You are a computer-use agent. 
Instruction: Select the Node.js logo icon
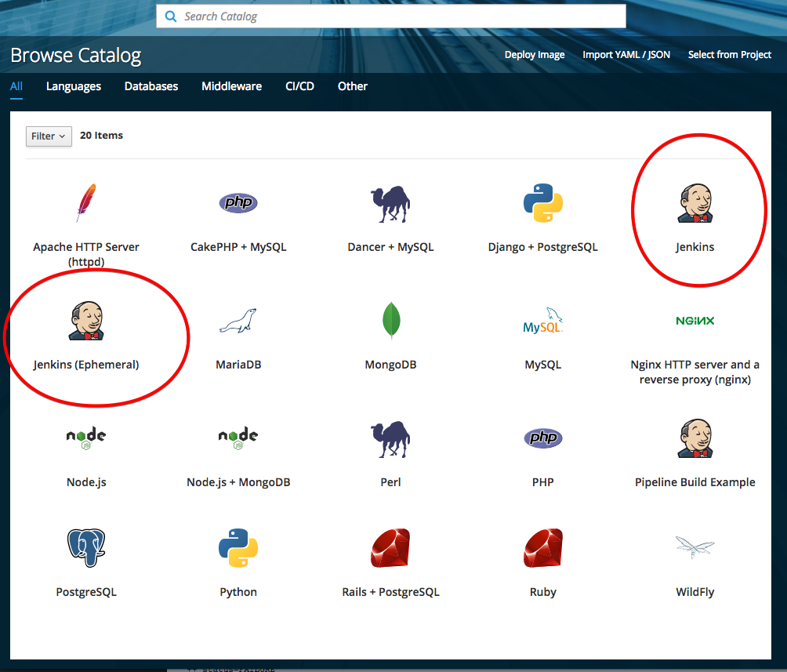86,438
